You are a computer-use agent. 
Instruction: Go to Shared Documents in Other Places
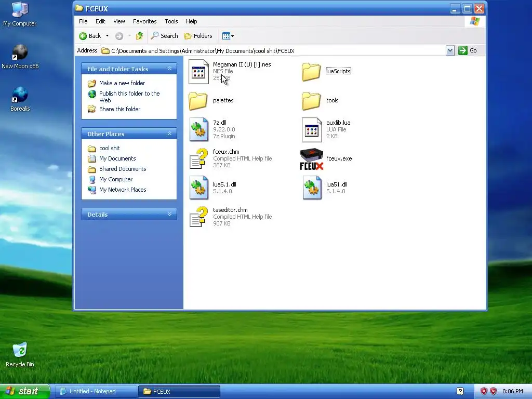click(123, 169)
